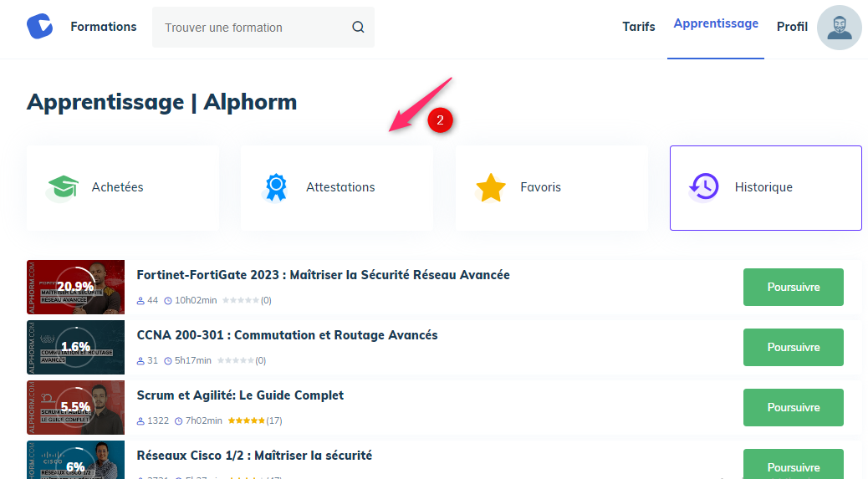Click the CCNA course thumbnail showing 1.6%
Viewport: 868px width, 479px height.
click(x=76, y=348)
